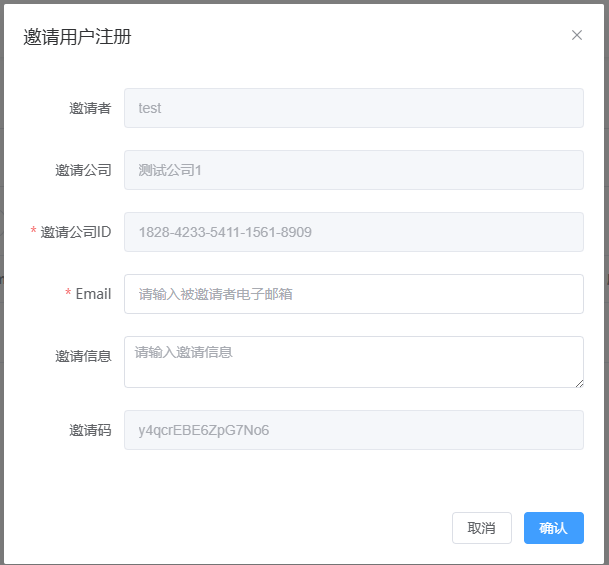Select the 邀请公司 field showing 测试公司1
This screenshot has width=609, height=565.
click(x=353, y=170)
